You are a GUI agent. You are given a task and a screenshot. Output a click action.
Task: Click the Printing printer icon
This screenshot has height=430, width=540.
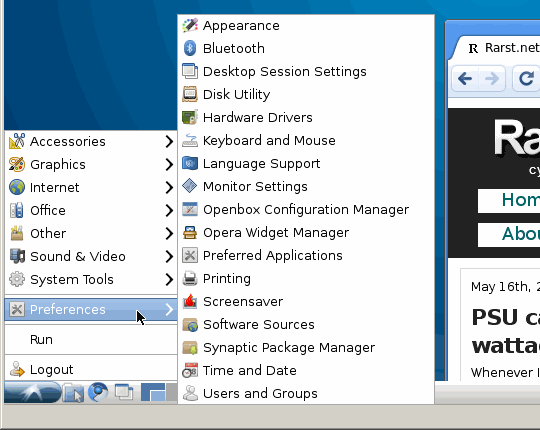tap(190, 279)
